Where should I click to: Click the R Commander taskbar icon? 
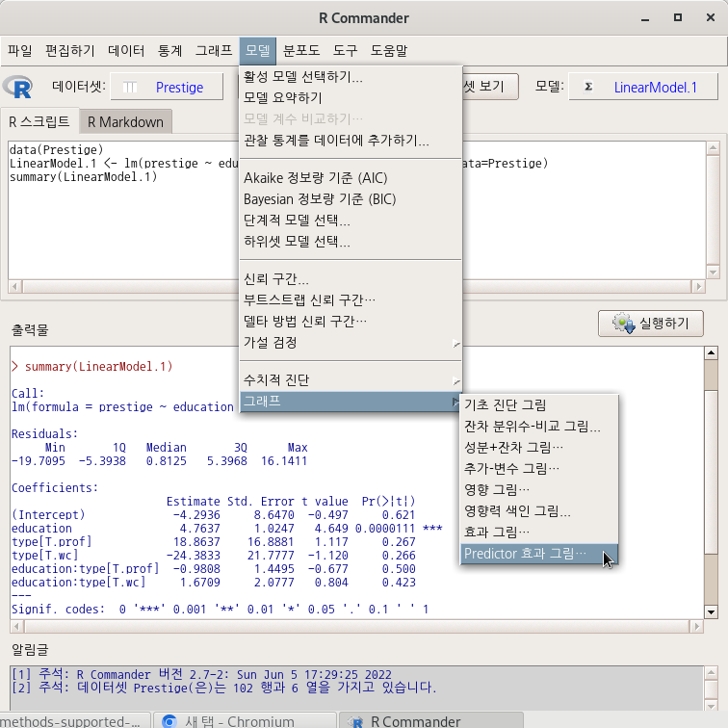(356, 722)
